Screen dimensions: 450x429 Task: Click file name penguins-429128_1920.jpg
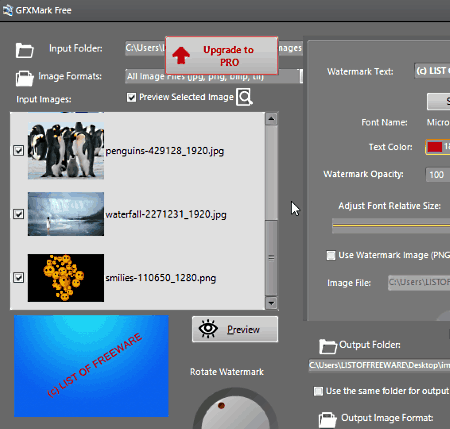point(165,151)
